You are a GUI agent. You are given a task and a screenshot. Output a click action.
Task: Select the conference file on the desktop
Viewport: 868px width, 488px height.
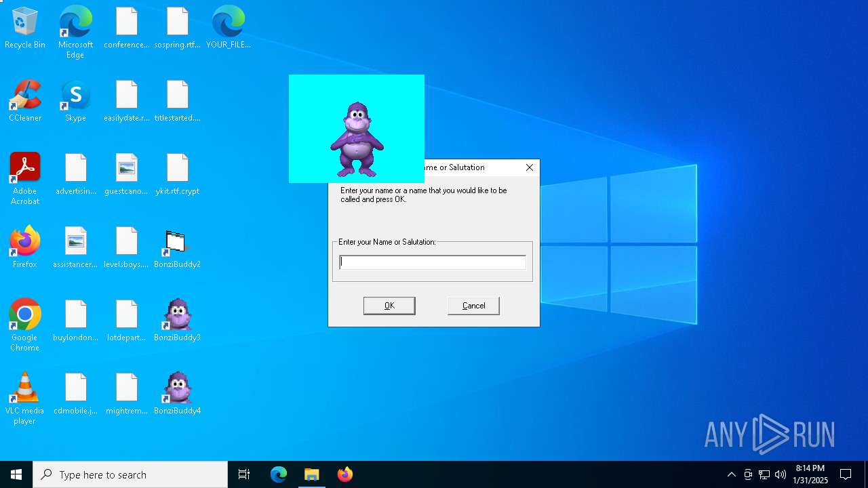click(x=127, y=28)
